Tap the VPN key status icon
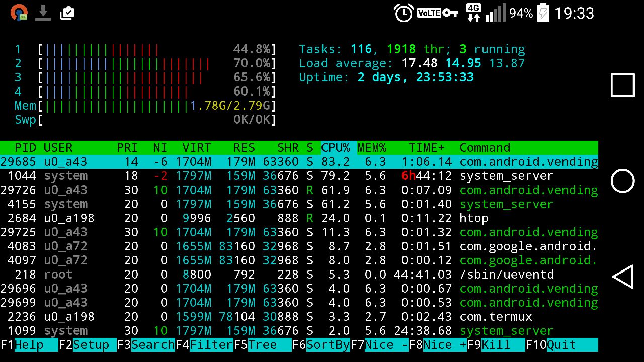 (x=450, y=13)
